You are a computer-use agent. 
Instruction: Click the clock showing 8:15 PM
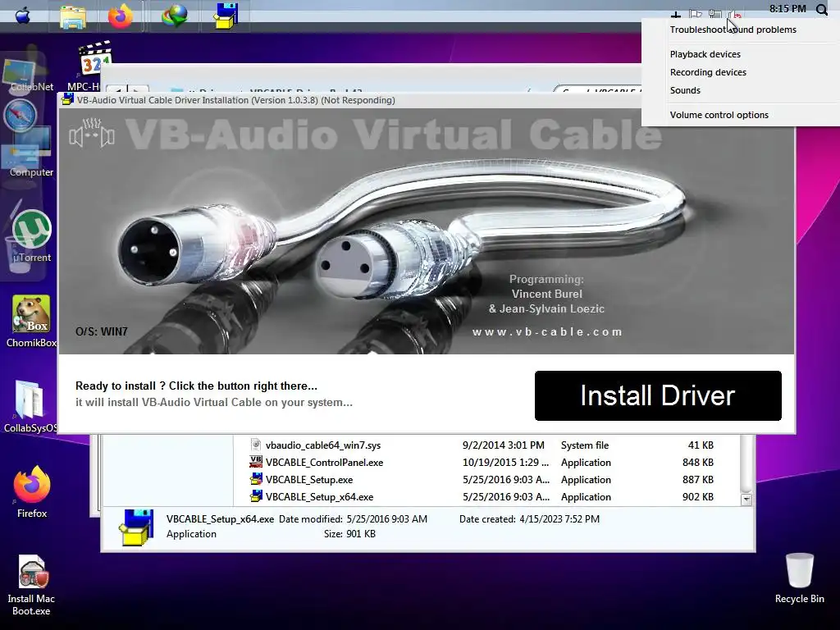pyautogui.click(x=787, y=9)
